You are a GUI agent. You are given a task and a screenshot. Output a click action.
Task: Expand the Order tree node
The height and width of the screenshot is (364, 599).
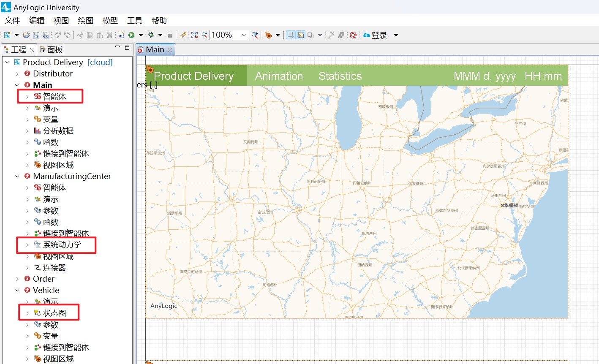tap(17, 279)
